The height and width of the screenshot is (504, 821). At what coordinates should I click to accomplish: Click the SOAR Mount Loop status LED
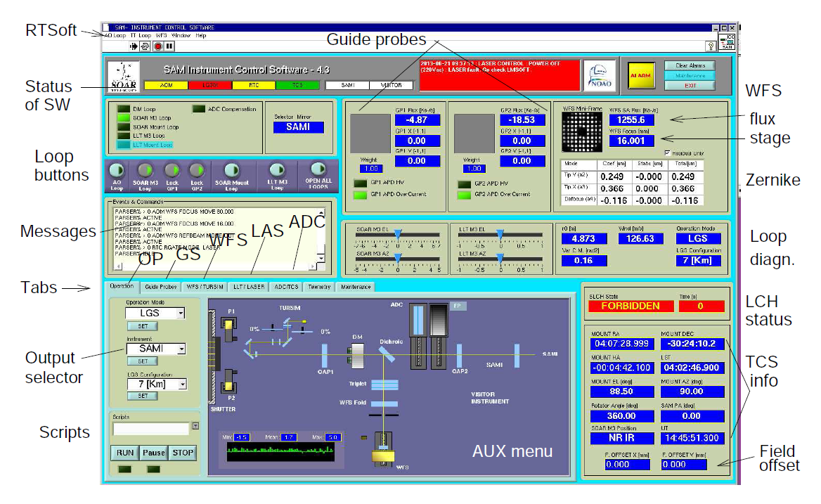tap(124, 127)
